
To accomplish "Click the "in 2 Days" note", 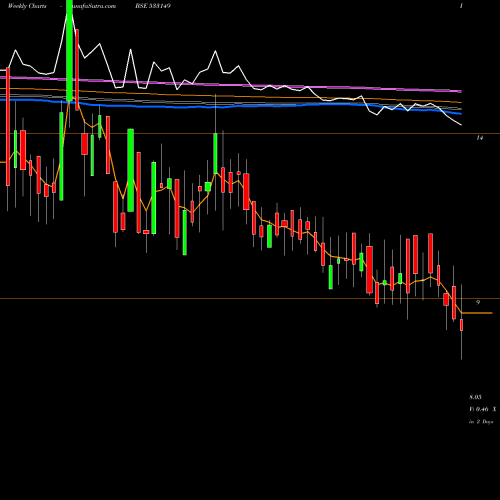I will [481, 422].
